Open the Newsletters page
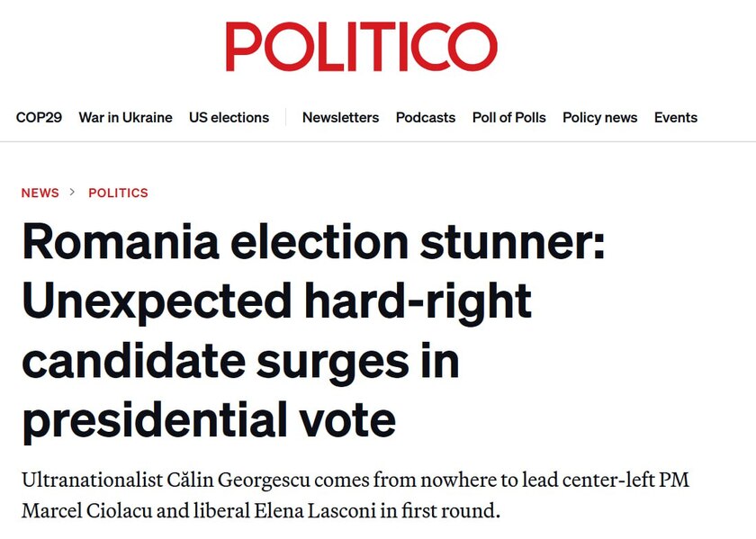The image size is (756, 539). pos(340,118)
